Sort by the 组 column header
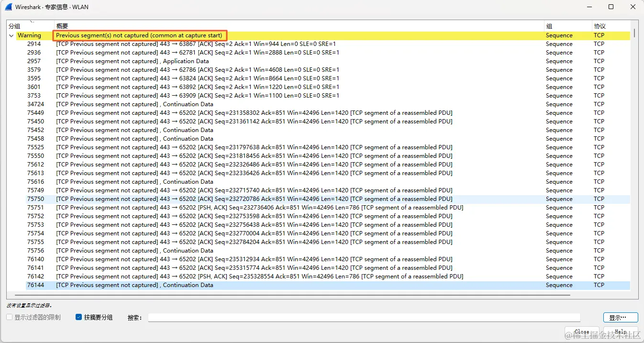Screen dimensions: 644x343 coord(568,26)
